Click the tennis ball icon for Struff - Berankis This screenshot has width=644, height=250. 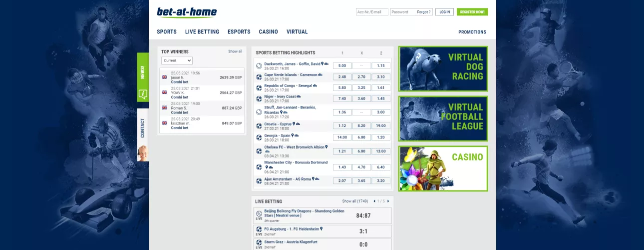pos(259,112)
